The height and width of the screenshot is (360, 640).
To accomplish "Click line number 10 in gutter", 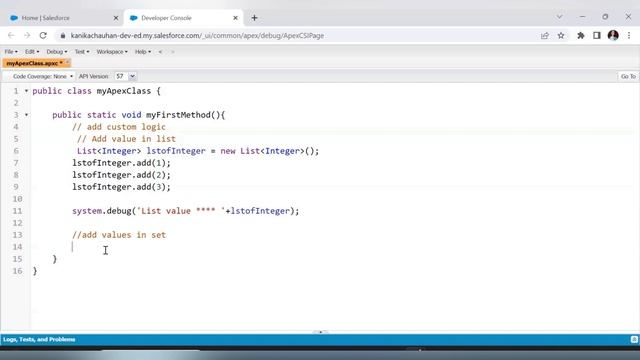I will pos(17,199).
